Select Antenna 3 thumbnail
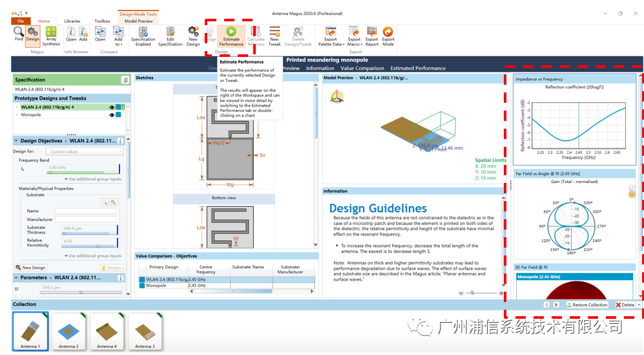 (x=145, y=331)
